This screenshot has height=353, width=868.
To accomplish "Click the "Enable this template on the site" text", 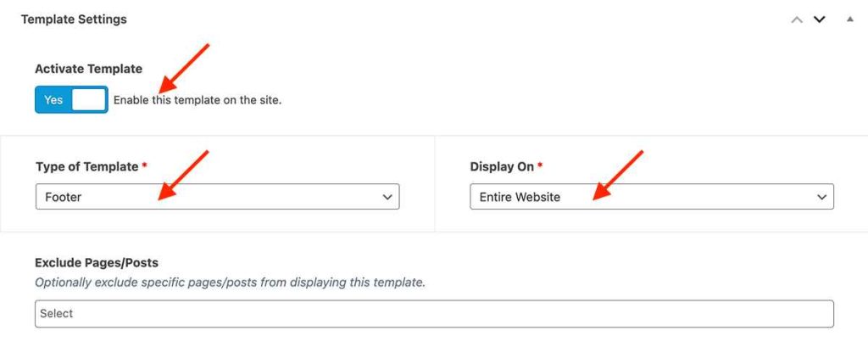I will pyautogui.click(x=198, y=100).
